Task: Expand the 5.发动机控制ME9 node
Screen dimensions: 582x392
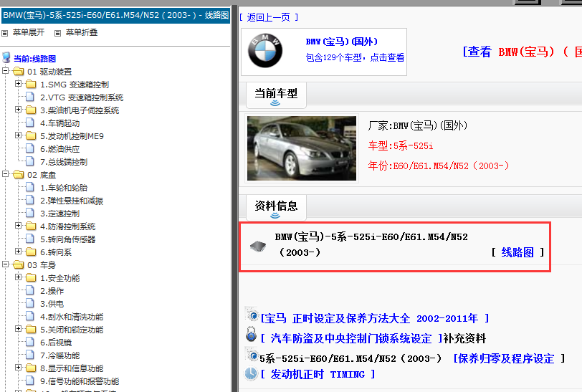Action: pyautogui.click(x=18, y=135)
